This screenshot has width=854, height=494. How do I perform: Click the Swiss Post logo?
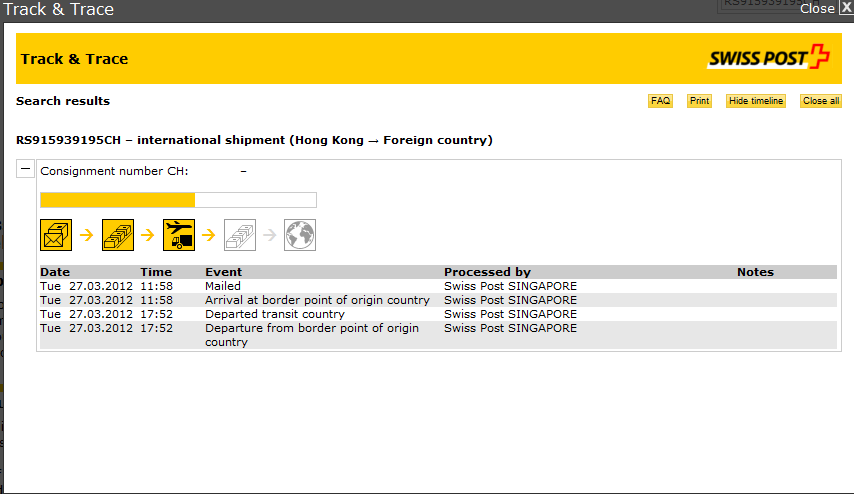[x=768, y=58]
